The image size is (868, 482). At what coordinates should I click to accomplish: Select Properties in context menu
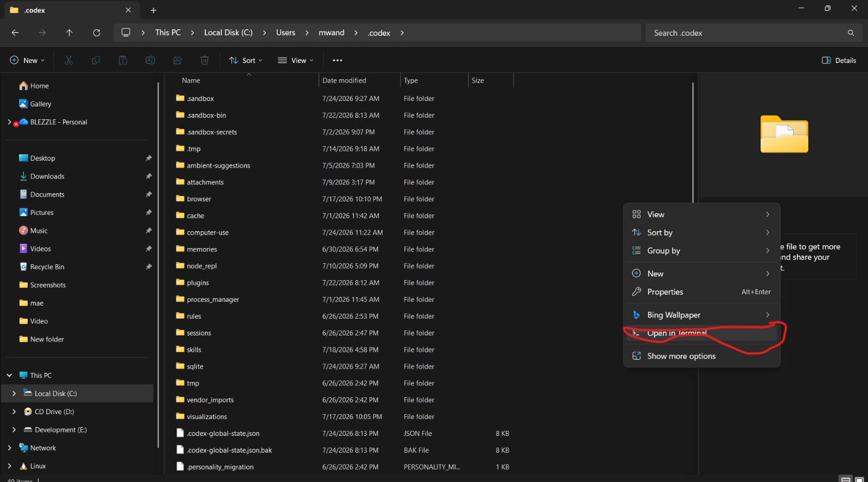(x=701, y=292)
